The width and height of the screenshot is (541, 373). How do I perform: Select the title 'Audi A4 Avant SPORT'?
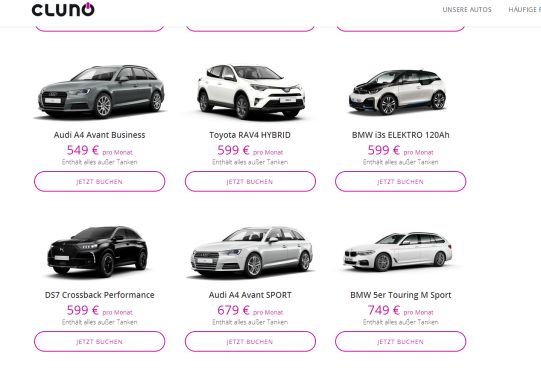click(x=250, y=295)
